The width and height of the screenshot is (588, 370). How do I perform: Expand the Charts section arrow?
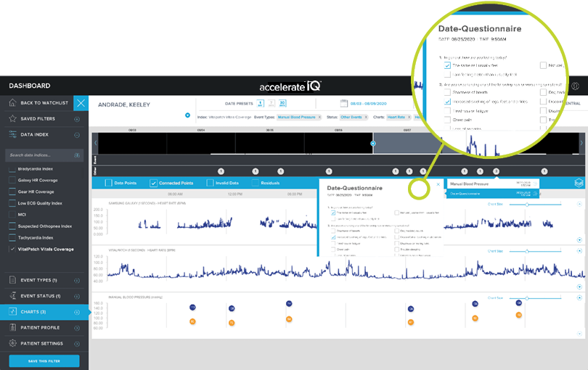coord(77,312)
